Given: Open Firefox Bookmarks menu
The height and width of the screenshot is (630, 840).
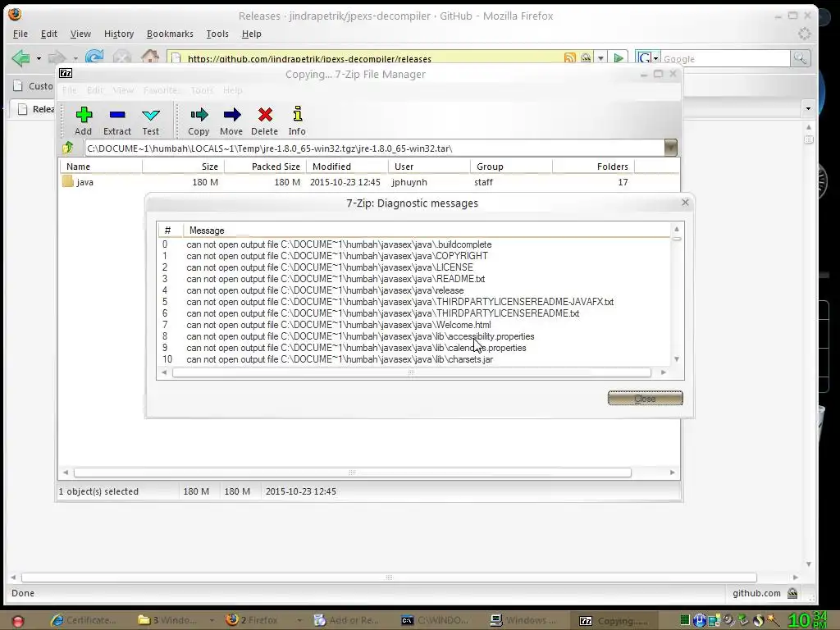Looking at the screenshot, I should (x=170, y=34).
